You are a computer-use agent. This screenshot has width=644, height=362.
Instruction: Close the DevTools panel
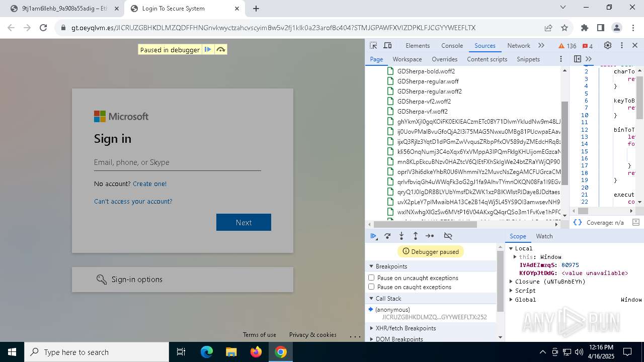(635, 45)
